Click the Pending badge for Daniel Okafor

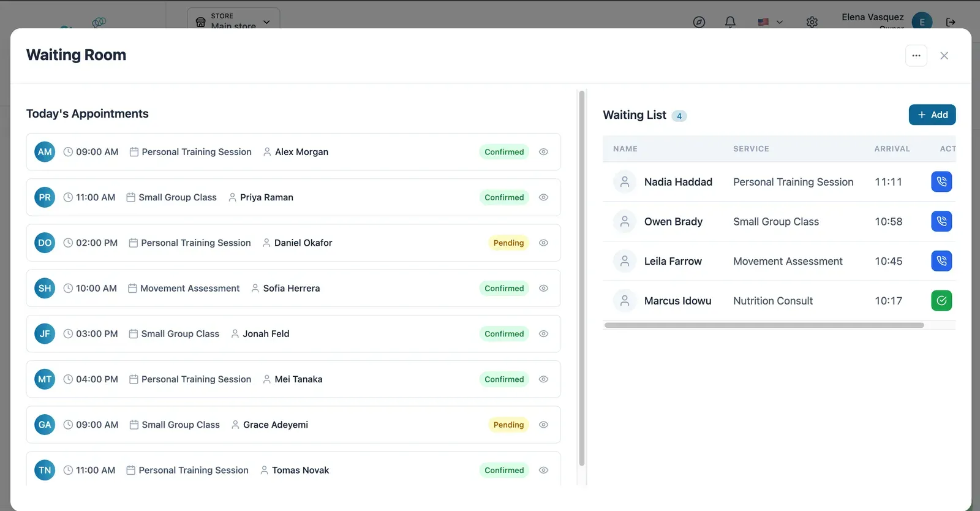(x=508, y=243)
